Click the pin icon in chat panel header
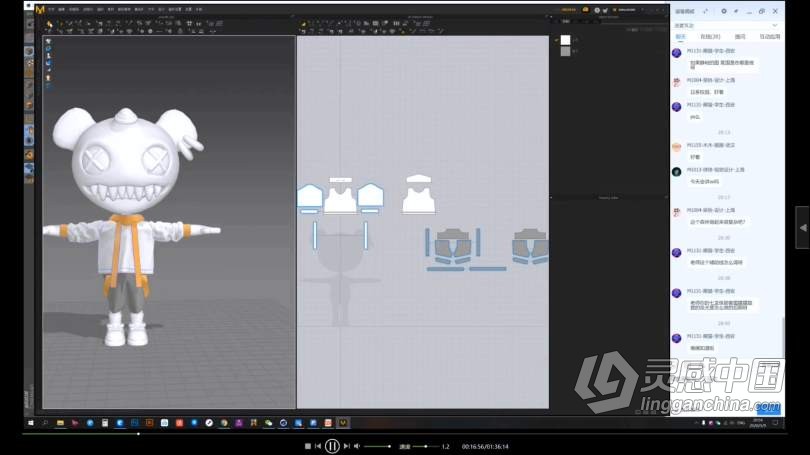 736,11
